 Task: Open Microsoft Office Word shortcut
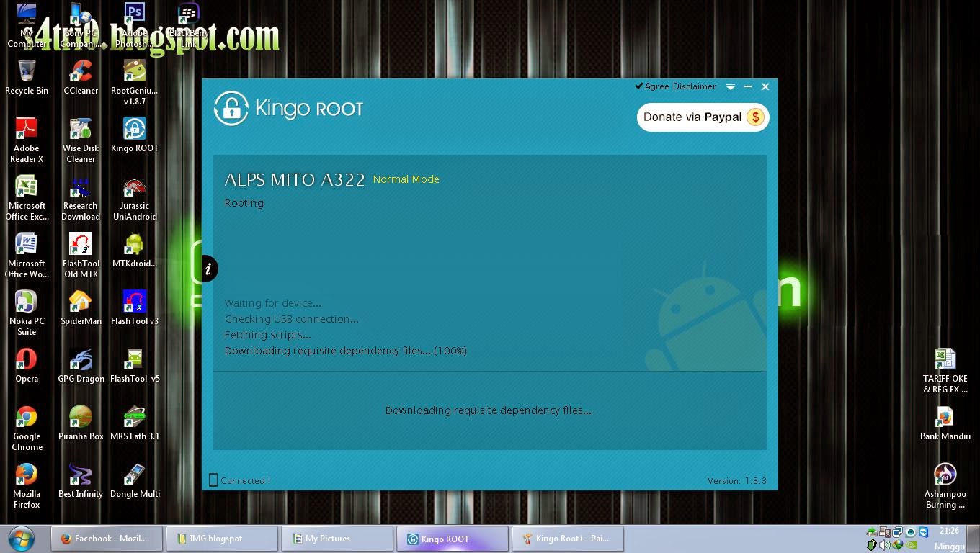point(27,255)
